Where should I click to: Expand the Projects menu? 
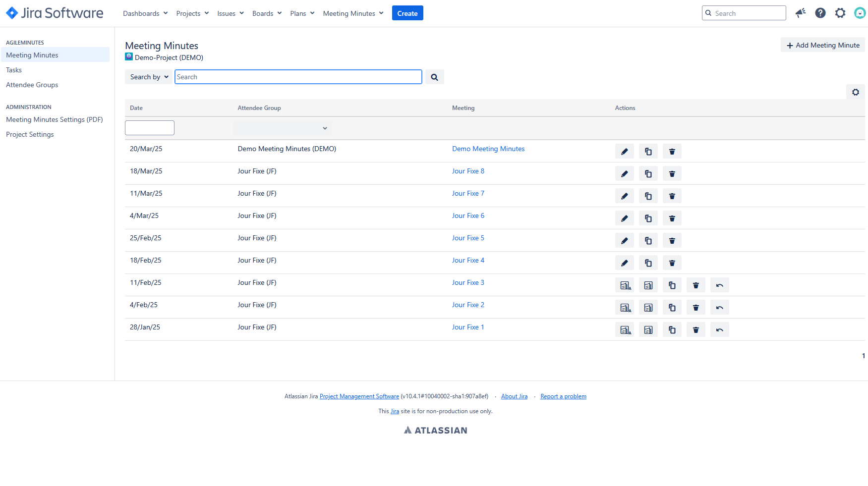click(x=192, y=13)
